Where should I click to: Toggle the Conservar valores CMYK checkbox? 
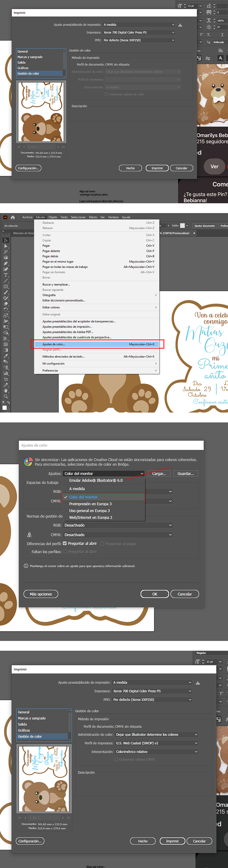tap(116, 759)
